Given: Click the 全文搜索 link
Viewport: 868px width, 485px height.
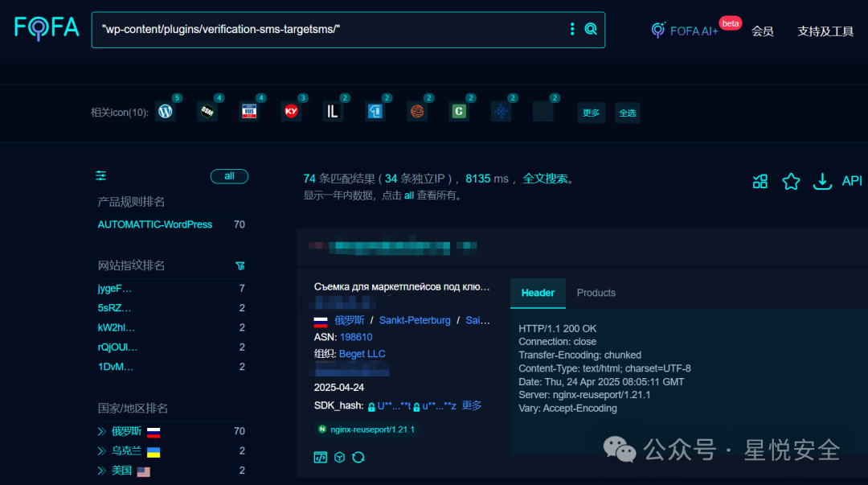Looking at the screenshot, I should (545, 179).
